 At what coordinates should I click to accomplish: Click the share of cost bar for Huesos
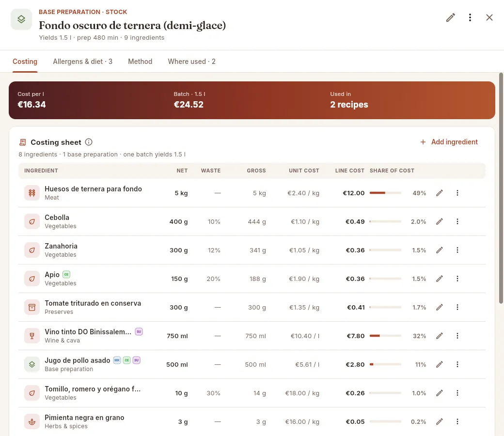click(385, 193)
